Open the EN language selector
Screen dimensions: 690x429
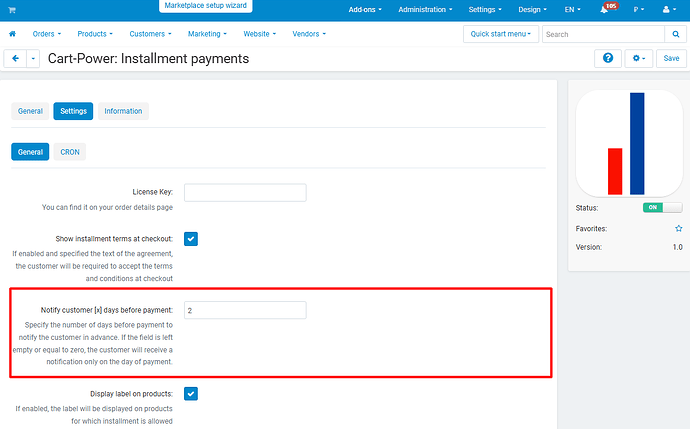[573, 10]
